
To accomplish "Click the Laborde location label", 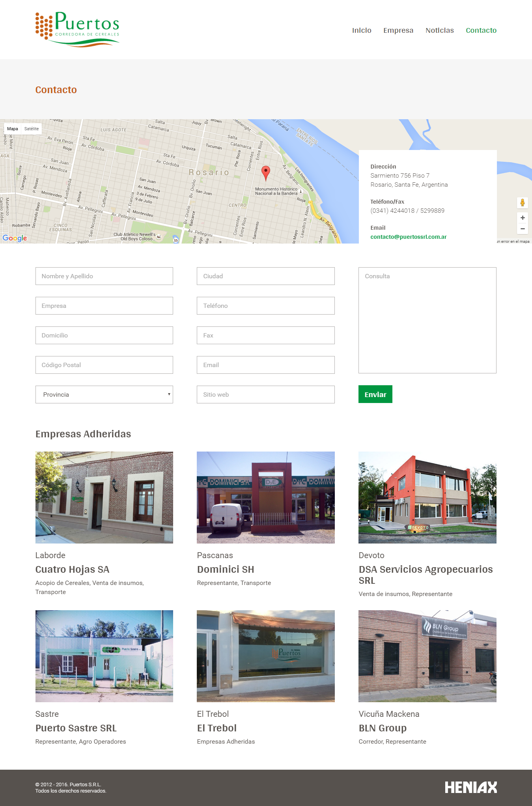I will coord(50,555).
